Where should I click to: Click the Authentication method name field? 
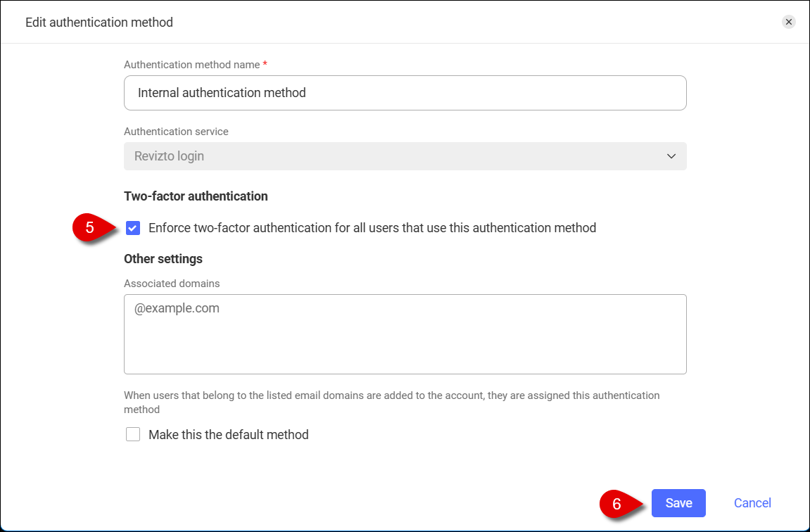tap(405, 93)
